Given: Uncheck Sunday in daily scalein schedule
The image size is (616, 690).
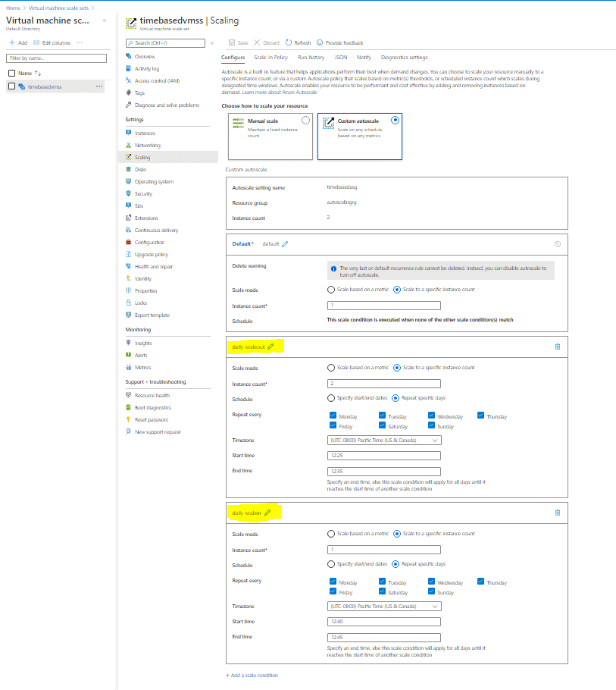Looking at the screenshot, I should click(x=431, y=591).
